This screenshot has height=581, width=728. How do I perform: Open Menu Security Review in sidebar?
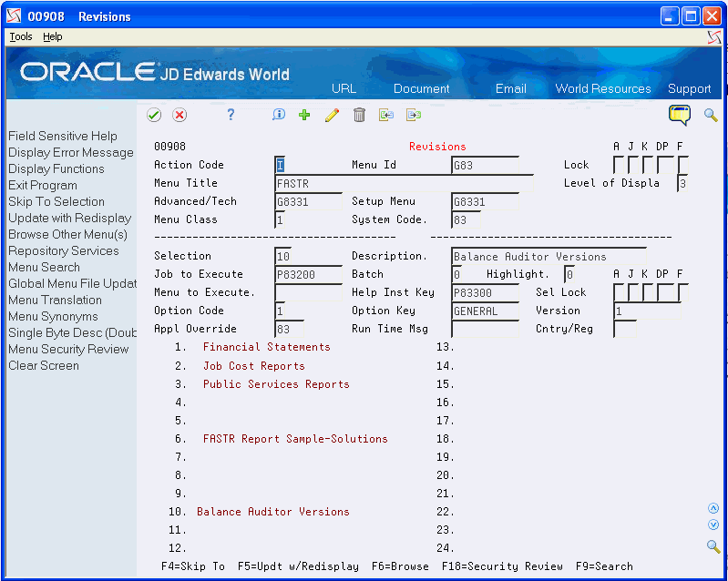coord(68,349)
